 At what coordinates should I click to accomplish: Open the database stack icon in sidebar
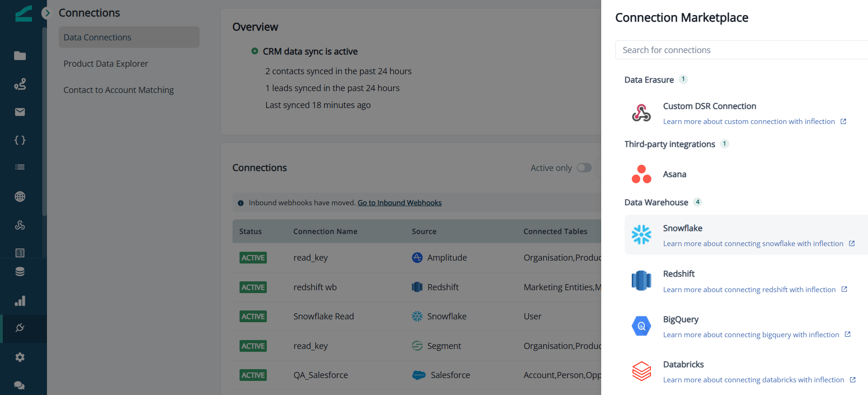point(20,271)
